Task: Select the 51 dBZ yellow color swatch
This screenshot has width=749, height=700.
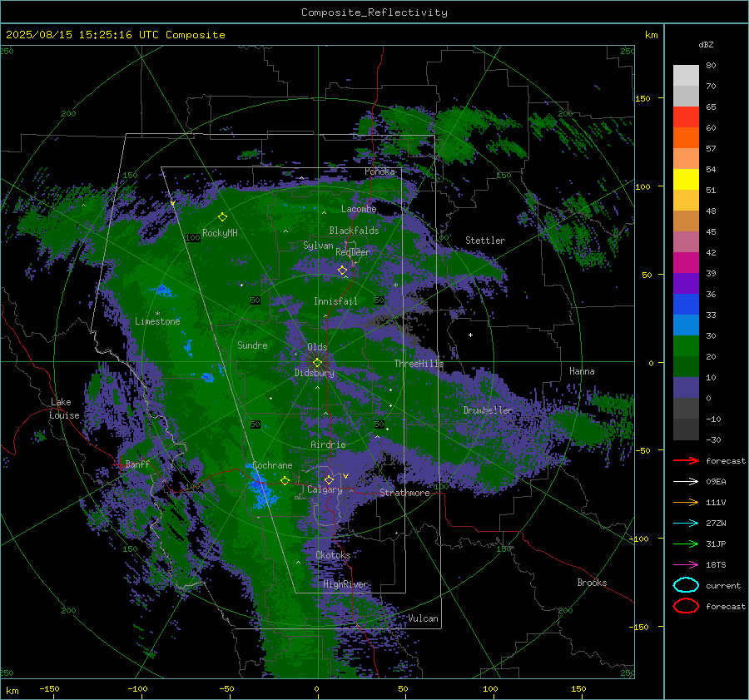Action: coord(686,179)
